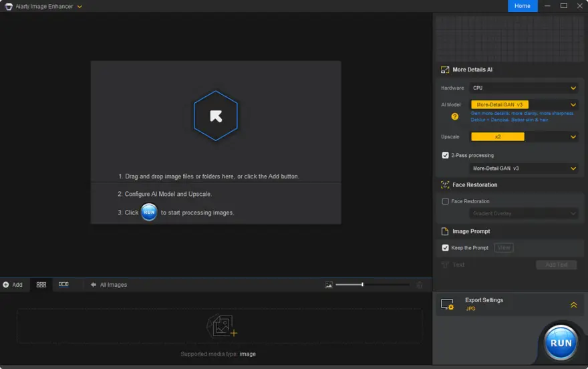Click the yellow question mark help icon
The width and height of the screenshot is (588, 369).
[454, 116]
